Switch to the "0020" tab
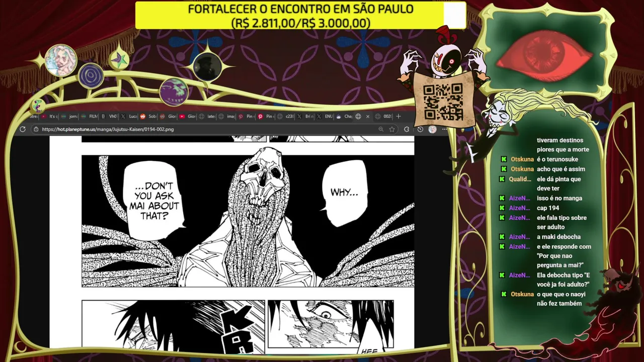 [383, 116]
